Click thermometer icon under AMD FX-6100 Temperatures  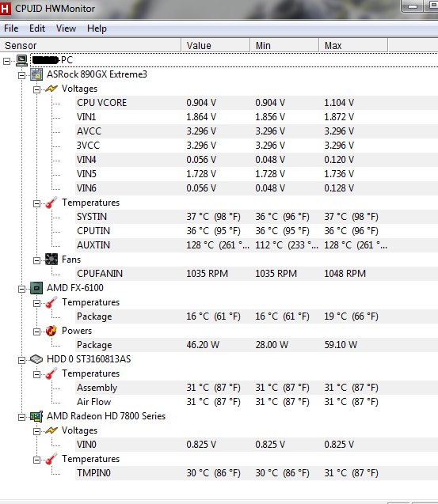51,302
